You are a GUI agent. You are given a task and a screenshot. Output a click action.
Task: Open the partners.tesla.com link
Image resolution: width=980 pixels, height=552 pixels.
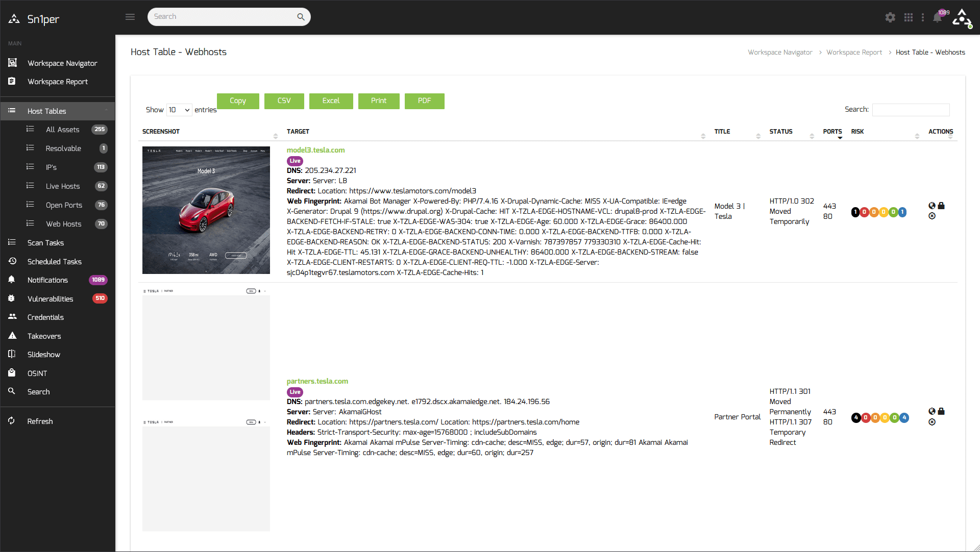click(x=317, y=381)
